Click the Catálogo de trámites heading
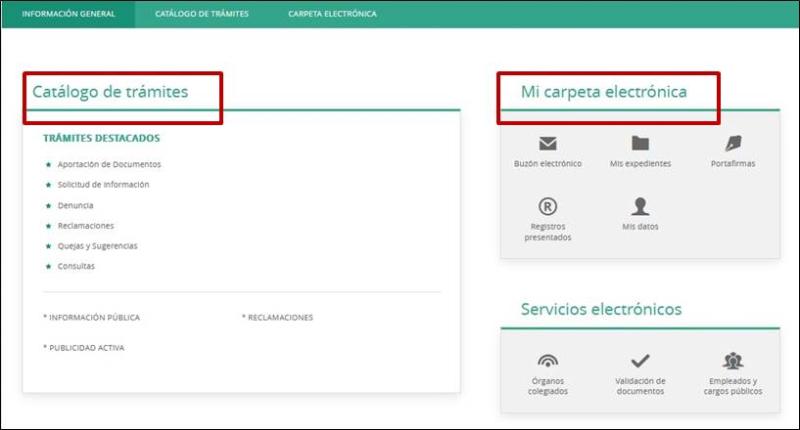This screenshot has width=800, height=430. point(110,92)
